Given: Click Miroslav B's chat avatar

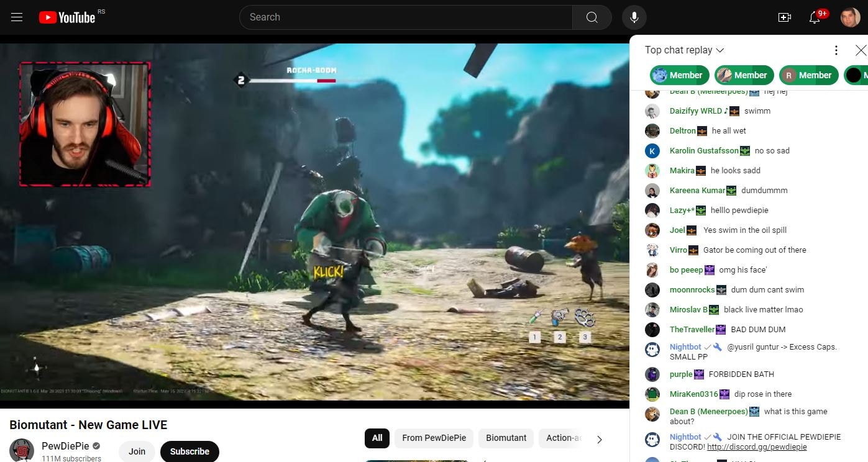Looking at the screenshot, I should [652, 310].
